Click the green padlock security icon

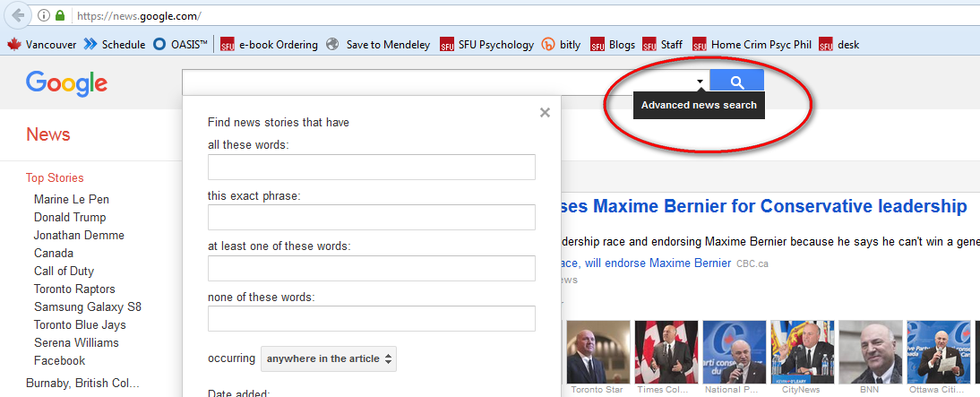click(x=60, y=15)
